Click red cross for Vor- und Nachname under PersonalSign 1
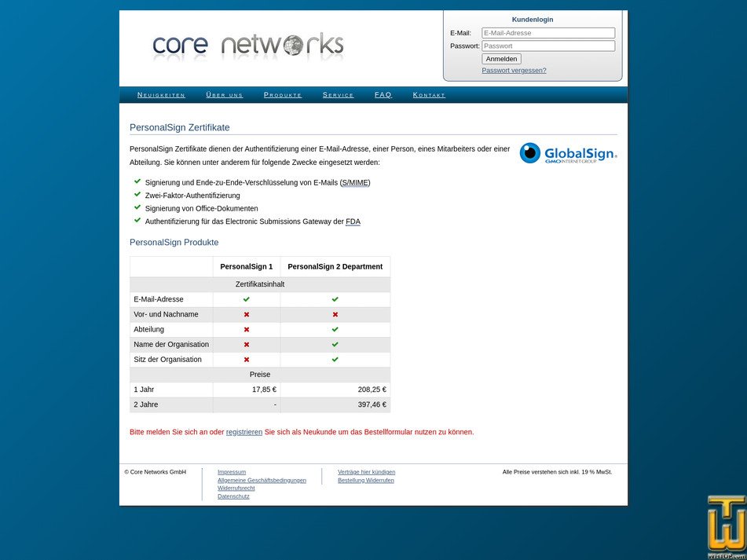747x560 pixels. 247,314
